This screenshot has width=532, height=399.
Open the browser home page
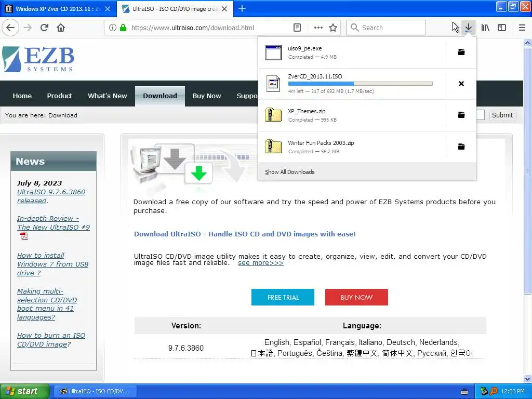tap(61, 28)
